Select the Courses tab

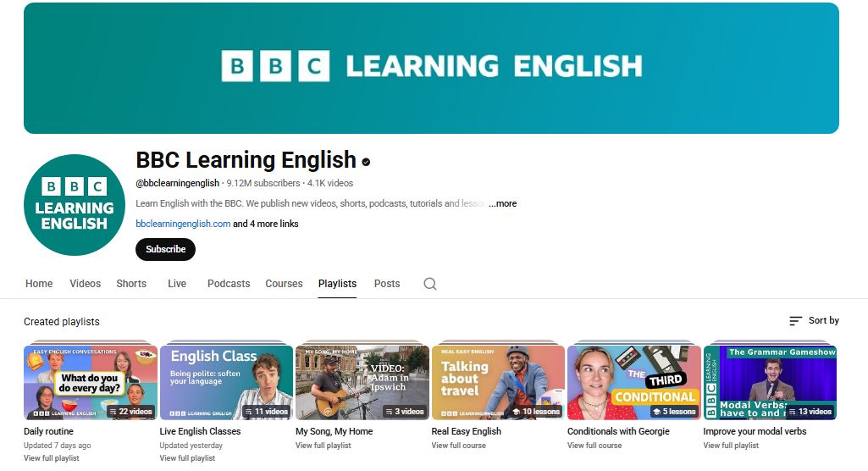click(284, 284)
